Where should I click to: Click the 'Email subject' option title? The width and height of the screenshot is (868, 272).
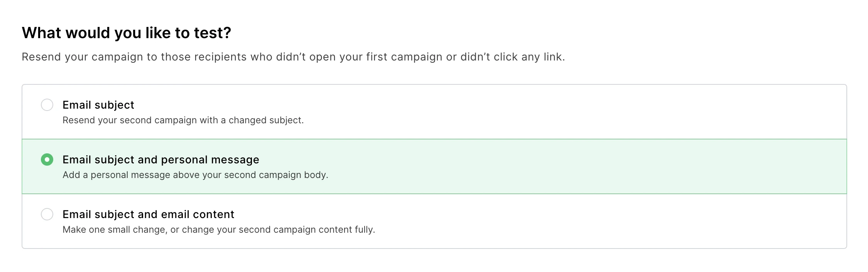98,105
